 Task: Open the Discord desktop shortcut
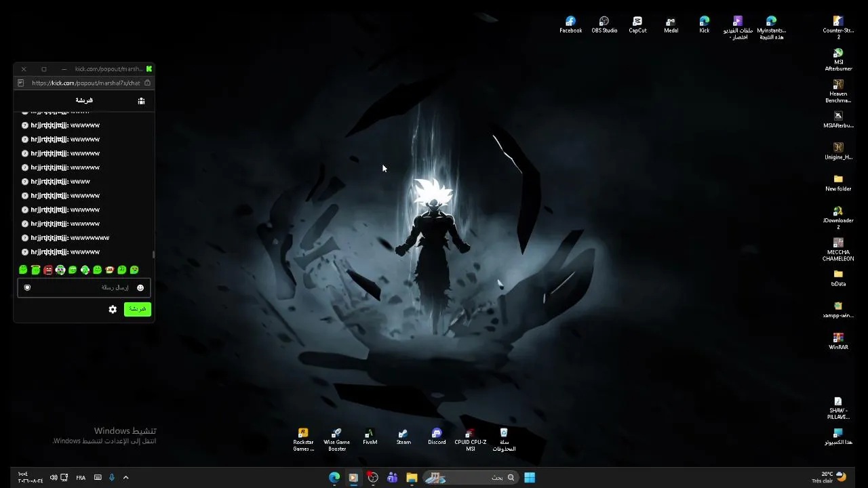pyautogui.click(x=437, y=437)
